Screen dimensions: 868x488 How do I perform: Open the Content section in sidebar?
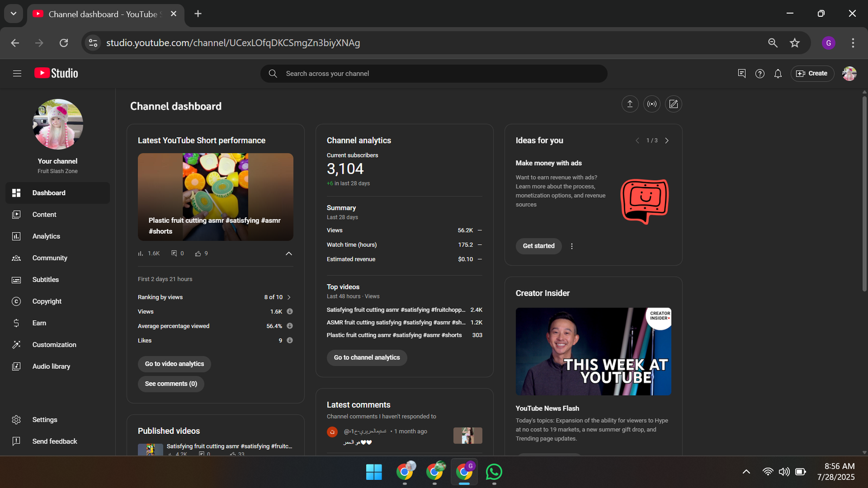pyautogui.click(x=58, y=215)
